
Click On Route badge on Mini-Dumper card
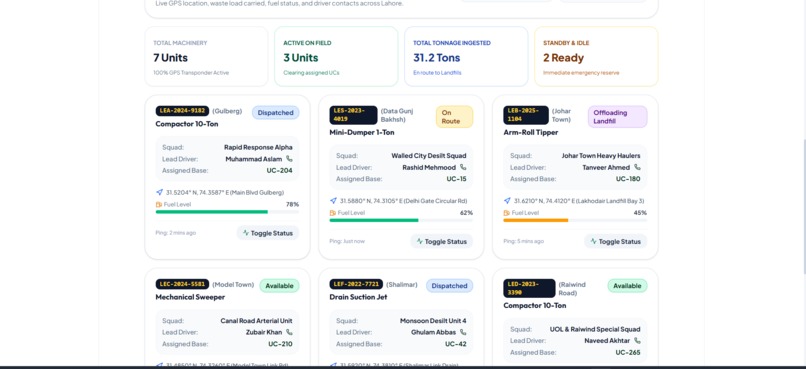coord(454,117)
